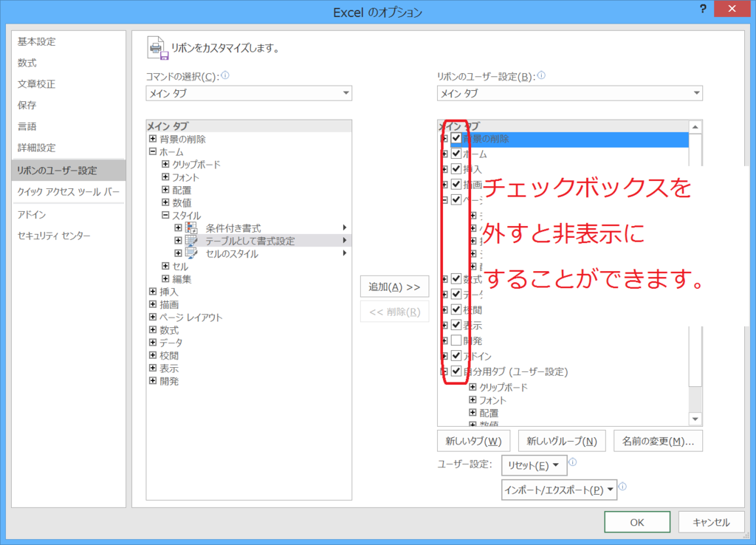Uncheck the アドイン tab checkbox
The height and width of the screenshot is (545, 756).
click(456, 356)
